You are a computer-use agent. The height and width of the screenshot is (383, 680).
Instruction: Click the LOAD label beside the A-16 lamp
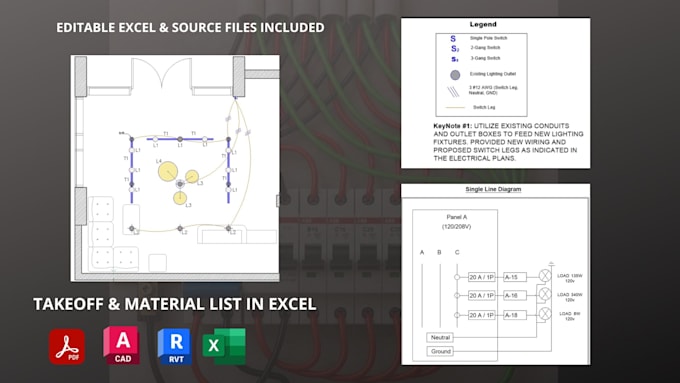[570, 297]
